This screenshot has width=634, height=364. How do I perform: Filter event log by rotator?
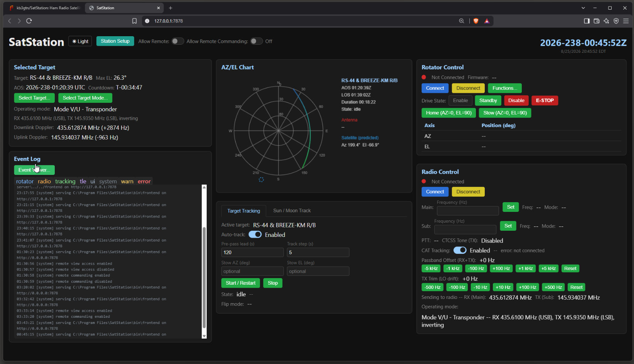(25, 181)
